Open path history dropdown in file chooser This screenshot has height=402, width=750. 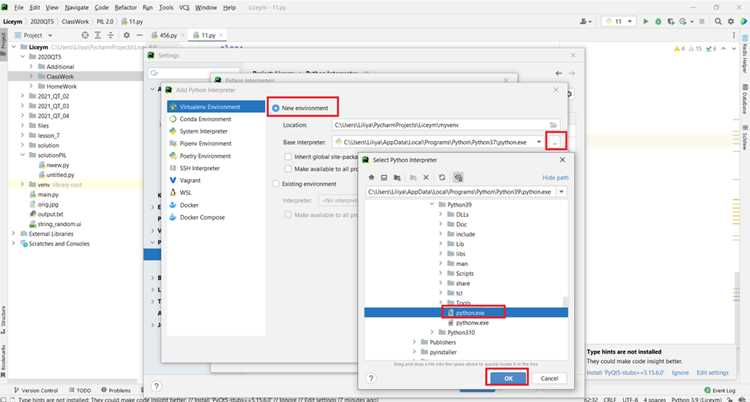tap(562, 191)
